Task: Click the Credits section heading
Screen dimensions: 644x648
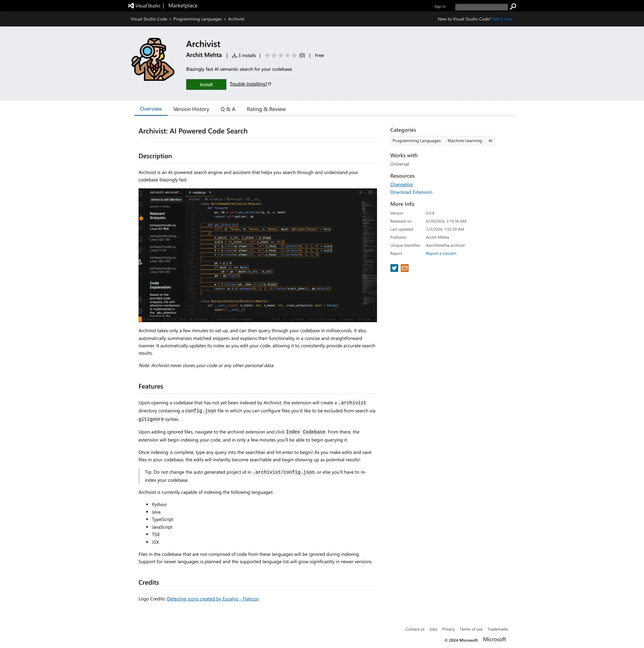Action: point(149,583)
